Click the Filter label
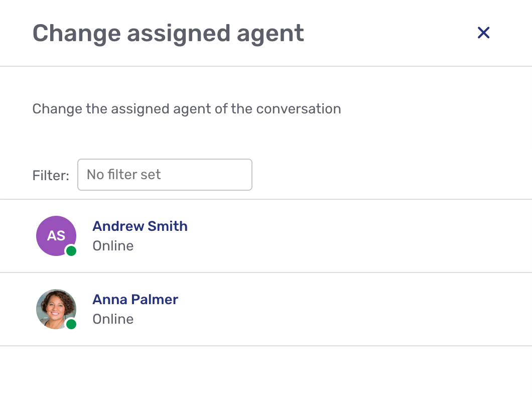This screenshot has height=397, width=532. click(x=50, y=176)
